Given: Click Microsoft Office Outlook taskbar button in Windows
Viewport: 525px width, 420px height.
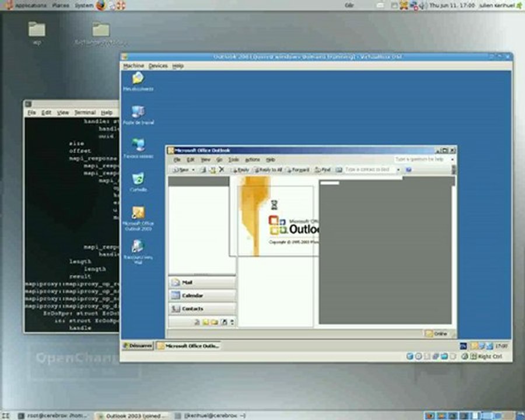Looking at the screenshot, I should 188,346.
